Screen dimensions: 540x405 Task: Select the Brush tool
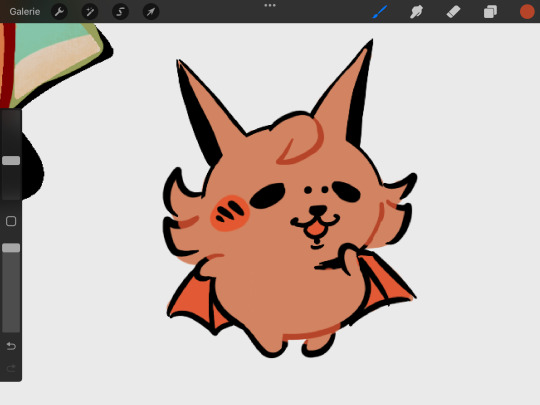380,12
